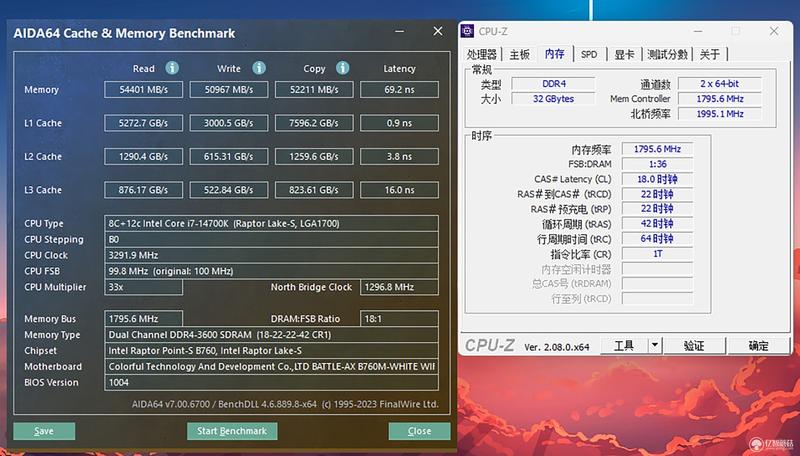Click the Close button in AIDA64
Screen dimensions: 800x456
[419, 431]
